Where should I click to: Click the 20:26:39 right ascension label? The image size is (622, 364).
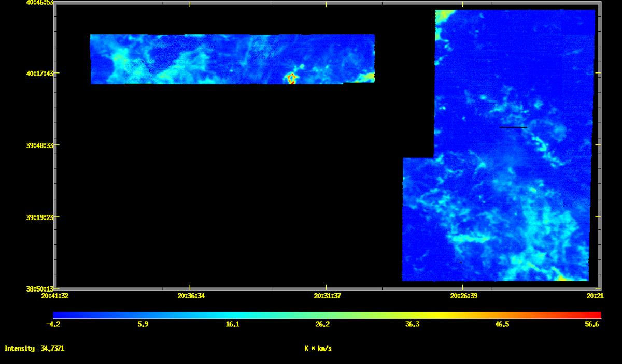coord(464,296)
